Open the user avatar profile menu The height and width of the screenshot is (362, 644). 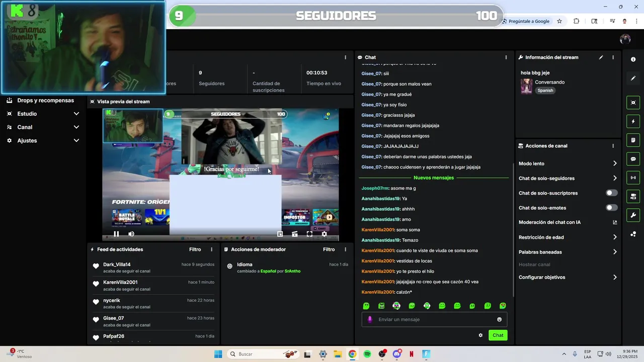click(x=625, y=39)
